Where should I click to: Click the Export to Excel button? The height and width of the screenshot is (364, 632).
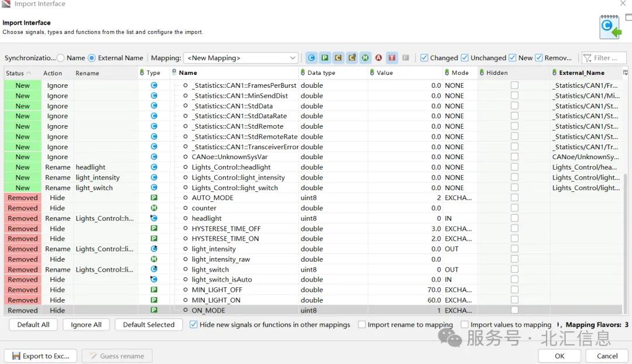40,355
